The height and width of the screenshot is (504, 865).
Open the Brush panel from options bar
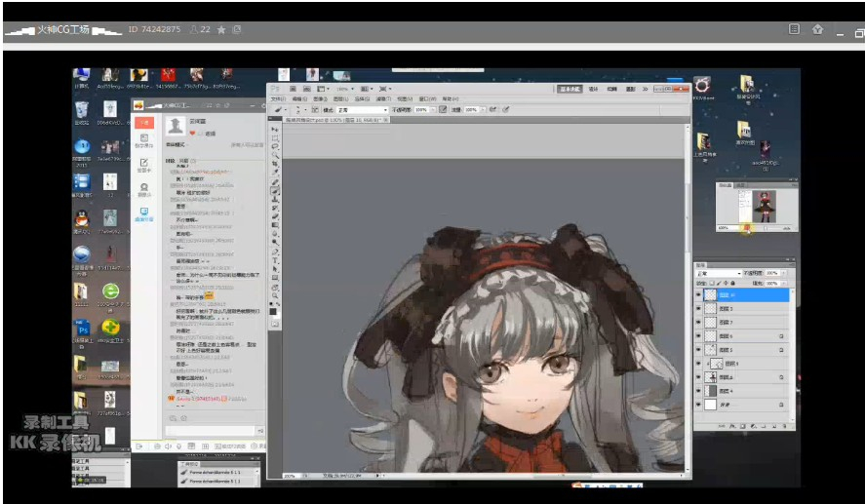pyautogui.click(x=316, y=110)
